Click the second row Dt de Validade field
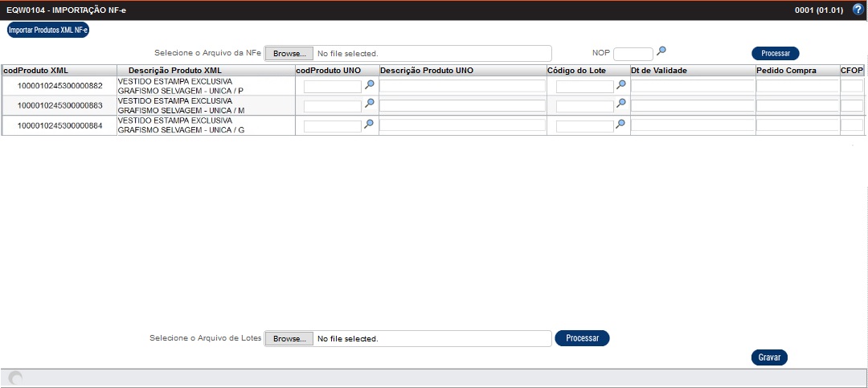This screenshot has height=388, width=868. pos(692,105)
